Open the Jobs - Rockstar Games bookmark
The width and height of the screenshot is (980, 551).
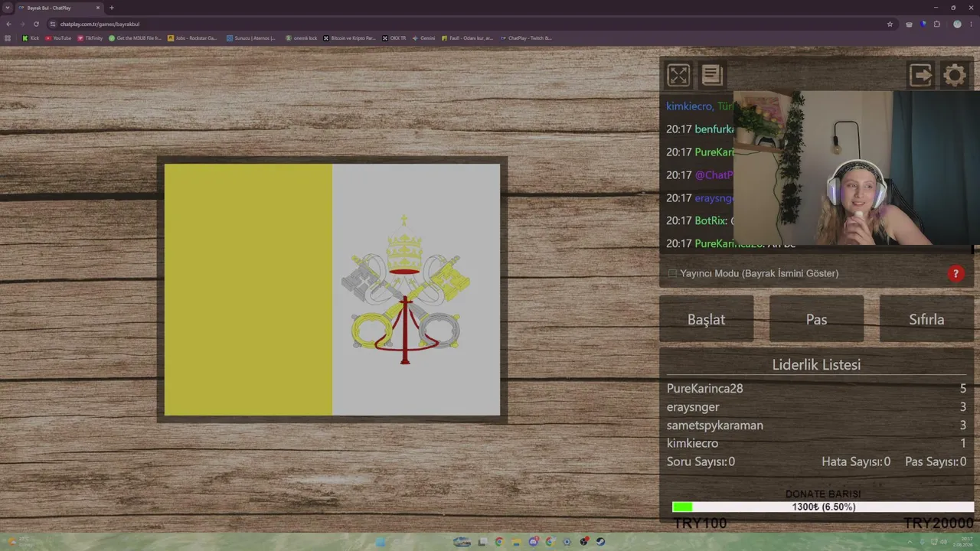[192, 37]
